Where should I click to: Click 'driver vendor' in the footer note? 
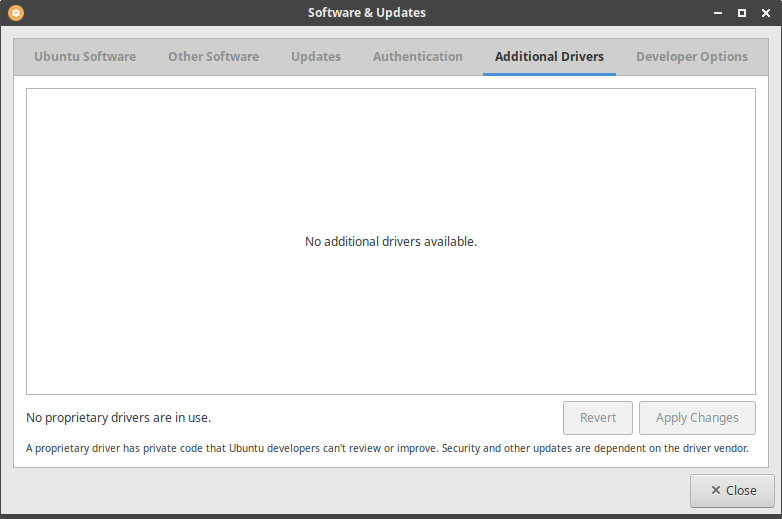tap(714, 449)
